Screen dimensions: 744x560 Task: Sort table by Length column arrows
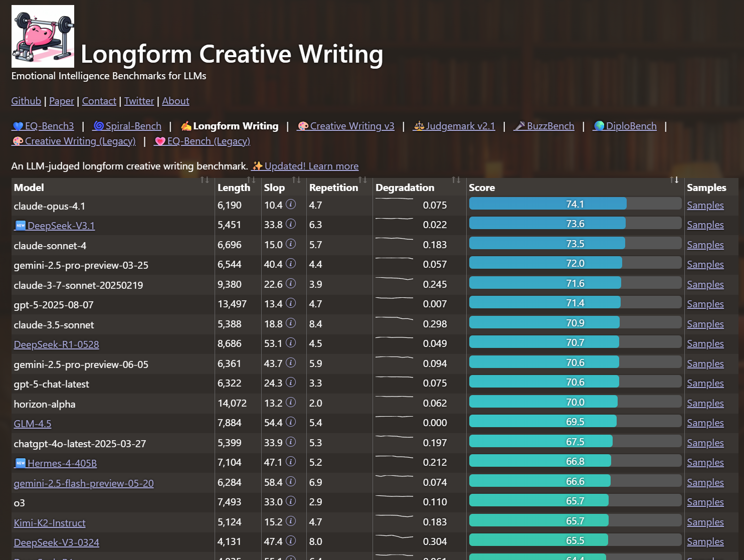pyautogui.click(x=251, y=180)
